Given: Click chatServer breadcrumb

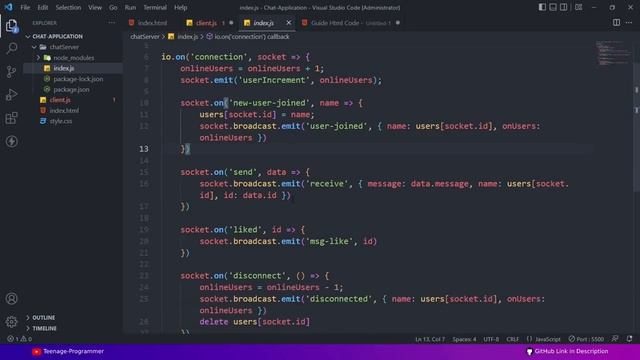Looking at the screenshot, I should (144, 36).
